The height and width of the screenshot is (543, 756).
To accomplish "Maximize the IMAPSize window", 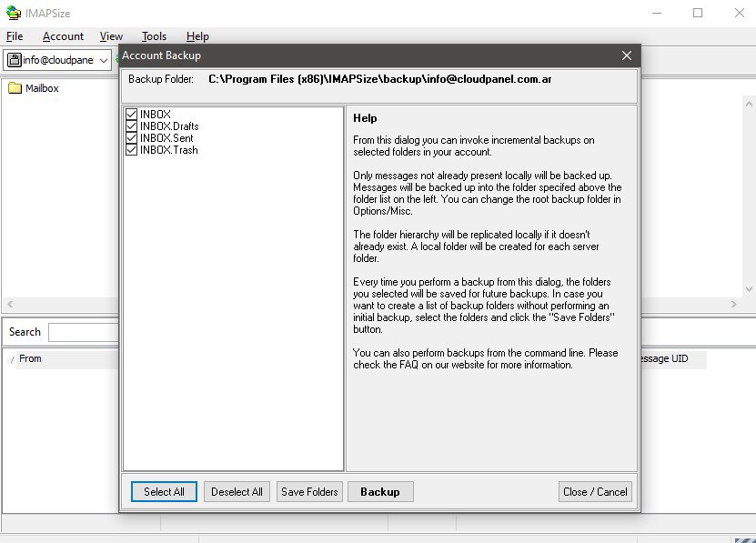I will click(x=698, y=13).
